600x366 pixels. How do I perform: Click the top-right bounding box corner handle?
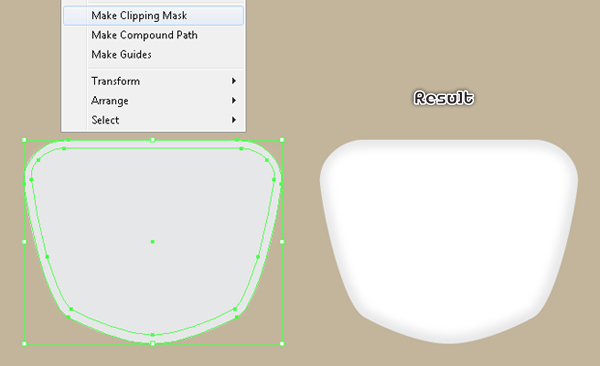282,140
